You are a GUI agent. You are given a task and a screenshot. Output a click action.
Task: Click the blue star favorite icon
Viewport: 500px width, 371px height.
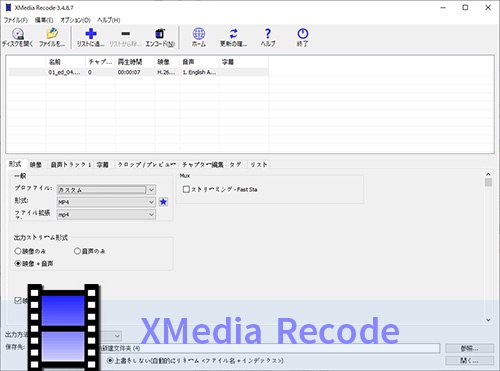(163, 202)
